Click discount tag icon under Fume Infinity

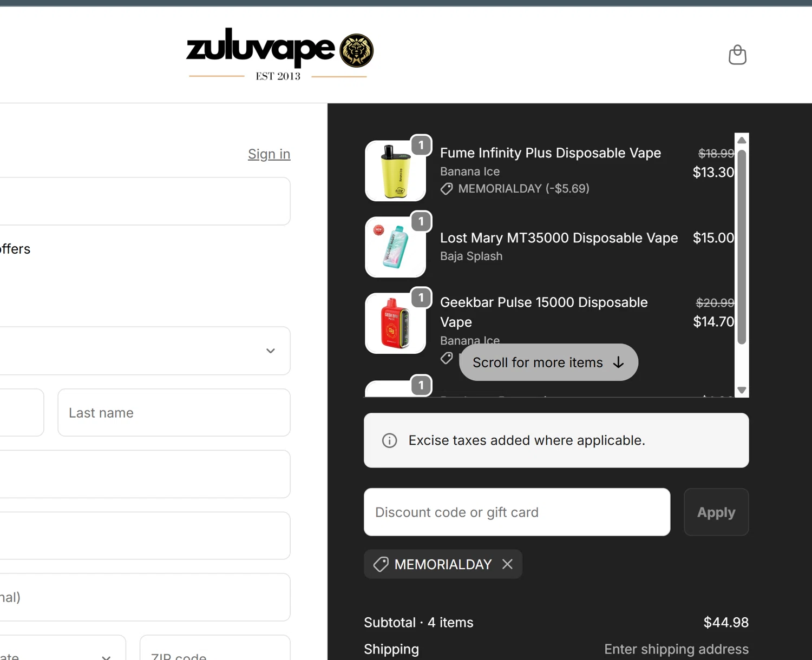(447, 188)
